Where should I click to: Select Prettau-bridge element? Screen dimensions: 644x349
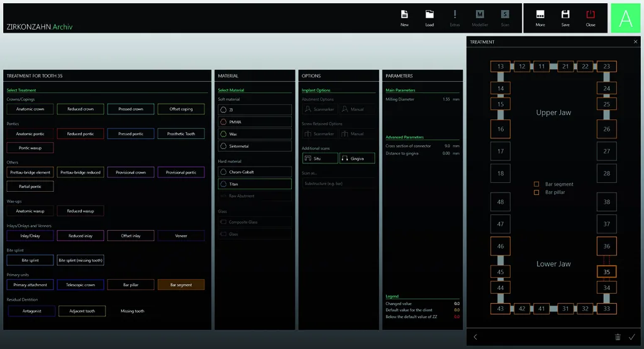30,172
